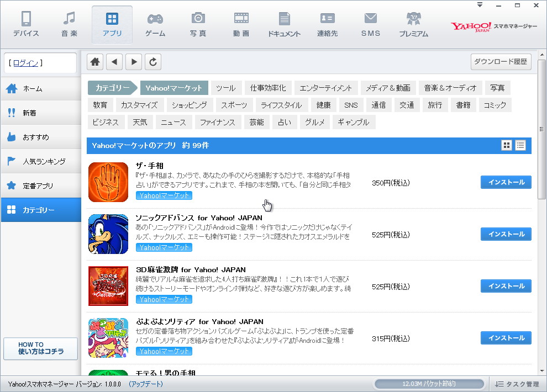Open the デバイス section
The width and height of the screenshot is (547, 392).
point(25,24)
